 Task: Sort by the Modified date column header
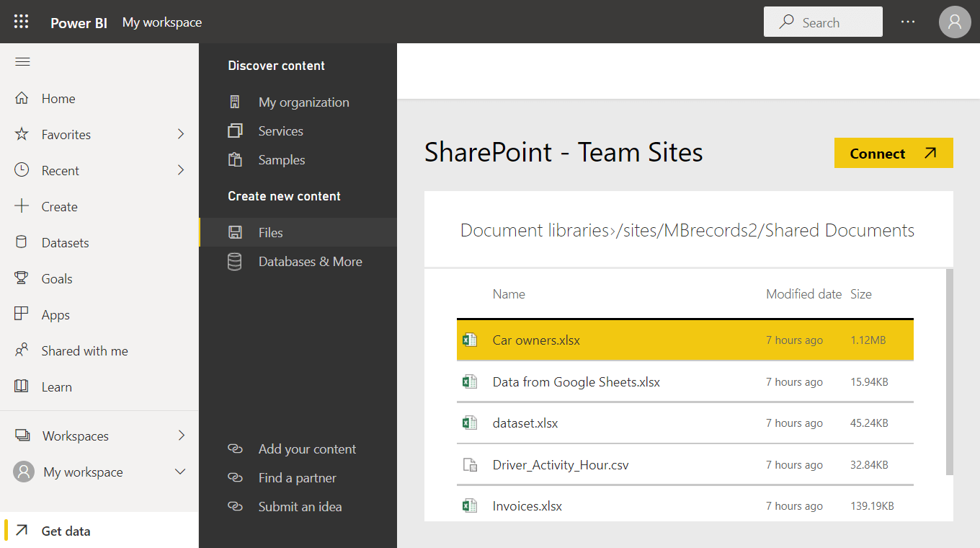(803, 293)
